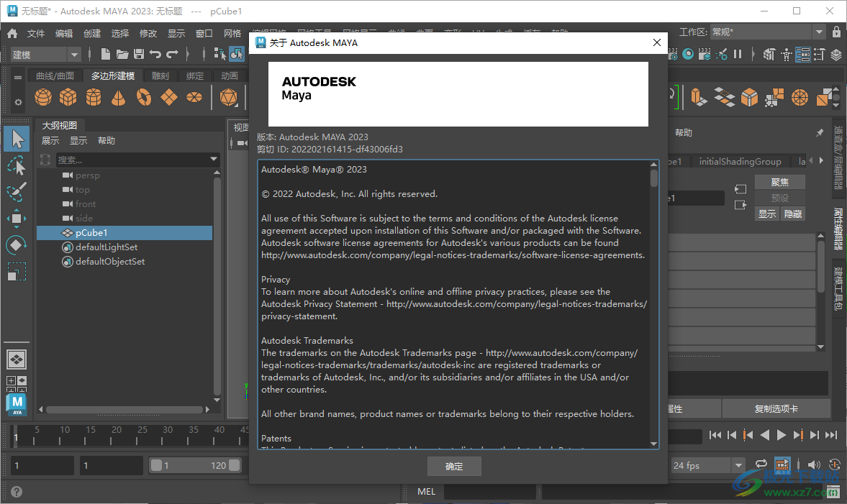The image size is (847, 504).
Task: Click the shelf settings gear icon
Action: click(x=18, y=102)
